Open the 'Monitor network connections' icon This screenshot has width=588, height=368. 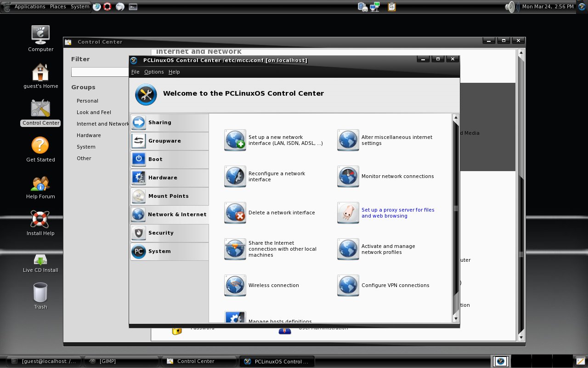point(348,176)
